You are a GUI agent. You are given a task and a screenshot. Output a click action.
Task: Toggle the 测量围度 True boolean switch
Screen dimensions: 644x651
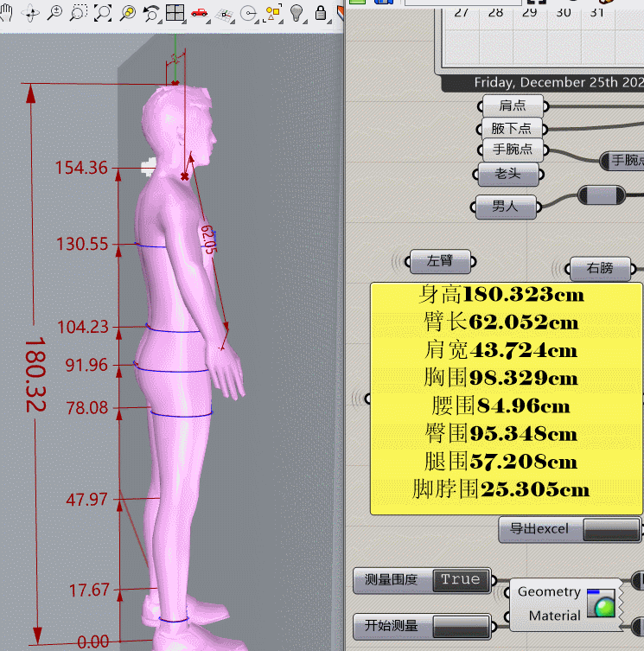pos(461,579)
